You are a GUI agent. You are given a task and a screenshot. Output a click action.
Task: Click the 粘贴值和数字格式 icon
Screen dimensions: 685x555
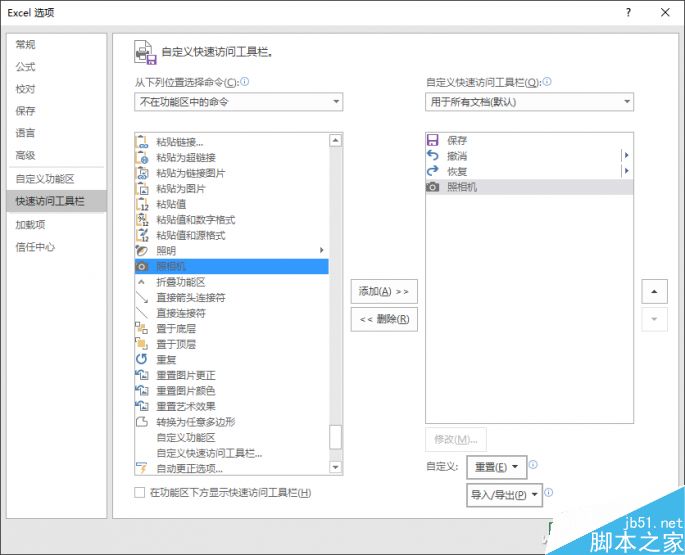pyautogui.click(x=142, y=220)
